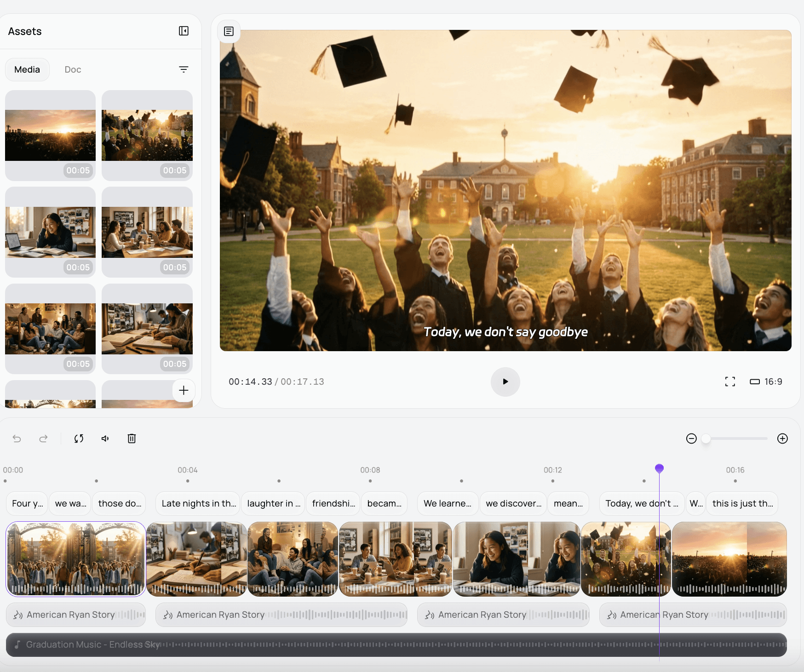Select the Graduation Music - Endless Sky track
This screenshot has width=804, height=672.
coord(396,644)
